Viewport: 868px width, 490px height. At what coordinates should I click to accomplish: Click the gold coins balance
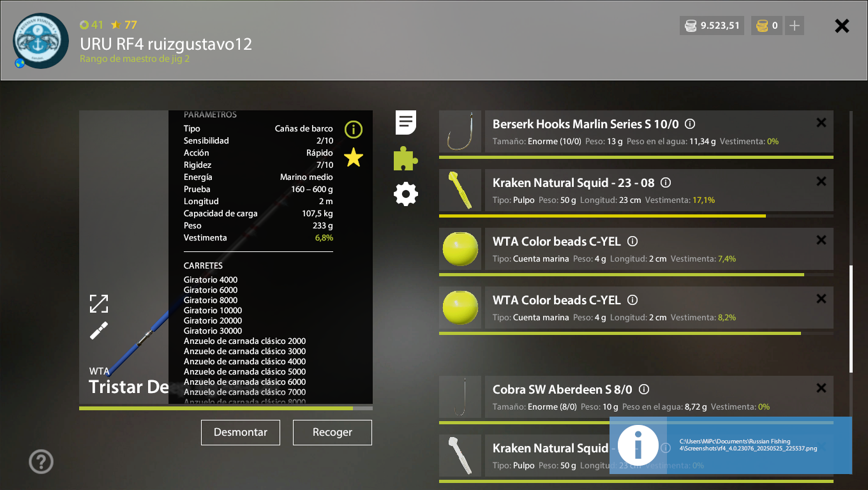click(767, 26)
